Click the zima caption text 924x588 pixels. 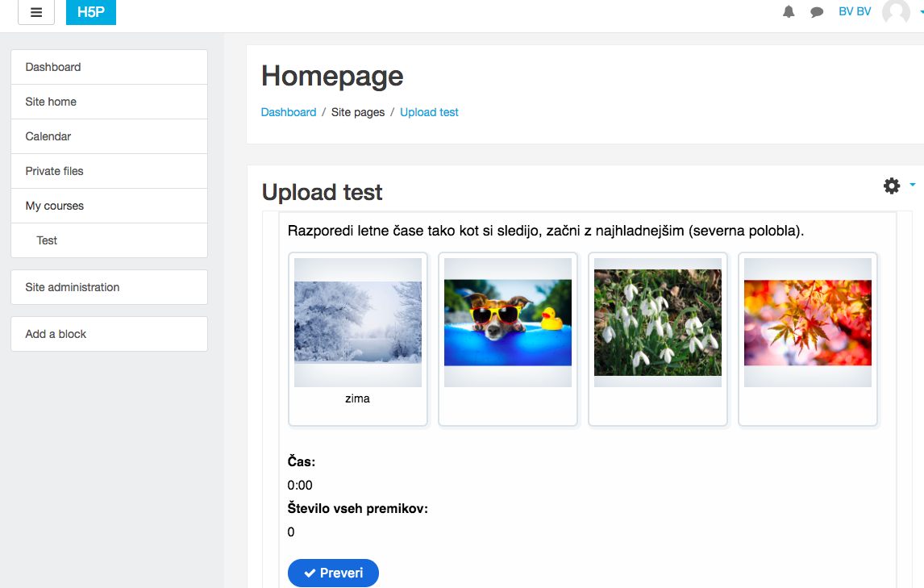[x=358, y=398]
